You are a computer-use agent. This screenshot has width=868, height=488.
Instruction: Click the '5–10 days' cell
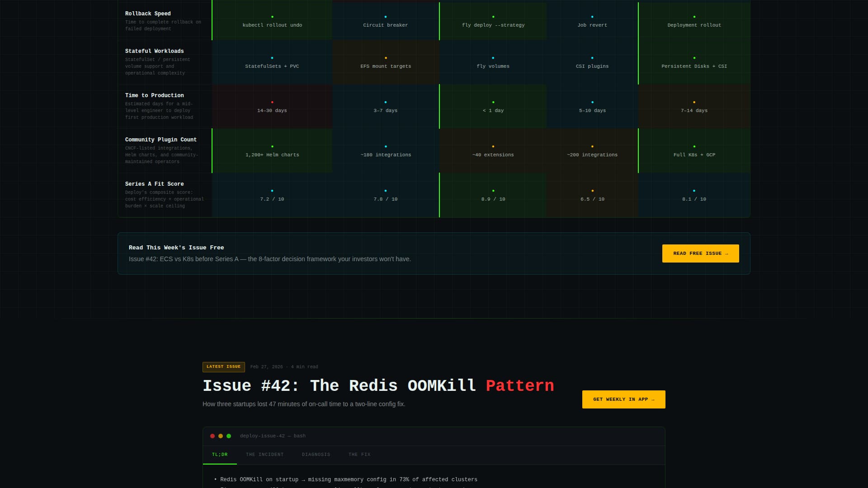[x=592, y=107]
